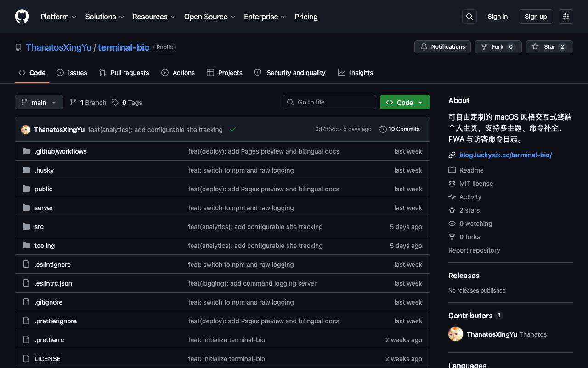Expand the Enterprise menu
The width and height of the screenshot is (588, 368).
[x=265, y=17]
